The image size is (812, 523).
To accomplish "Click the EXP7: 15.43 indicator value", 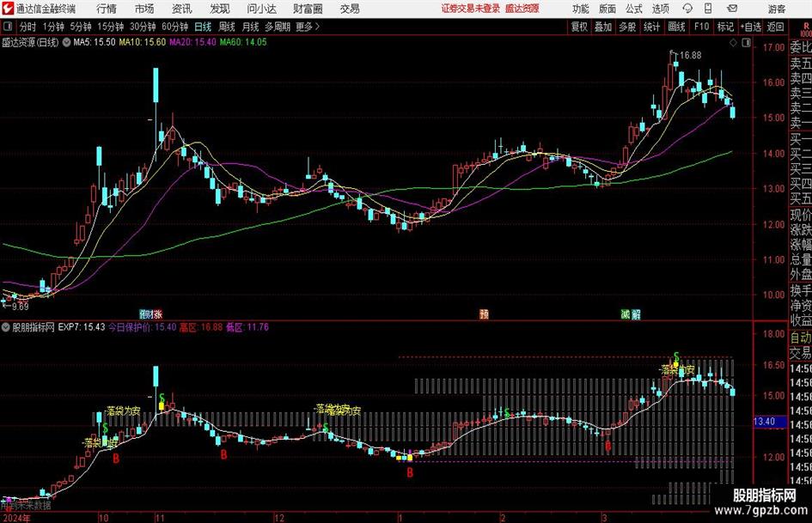I will (82, 327).
